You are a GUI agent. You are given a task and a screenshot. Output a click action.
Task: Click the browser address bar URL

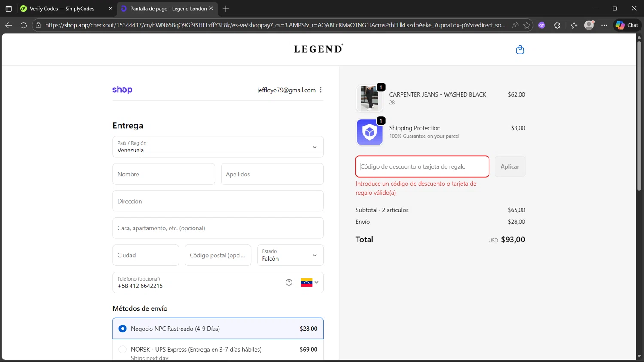click(x=275, y=25)
